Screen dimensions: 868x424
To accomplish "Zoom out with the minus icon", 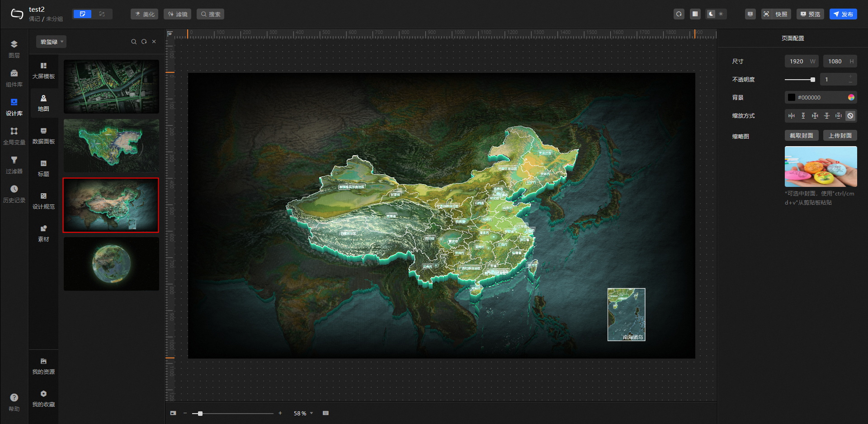I will tap(185, 413).
